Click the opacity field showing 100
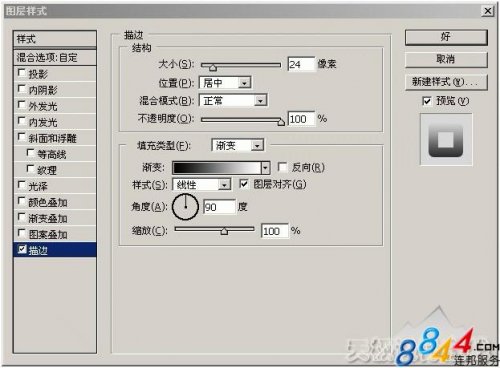500x368 pixels. click(x=301, y=119)
